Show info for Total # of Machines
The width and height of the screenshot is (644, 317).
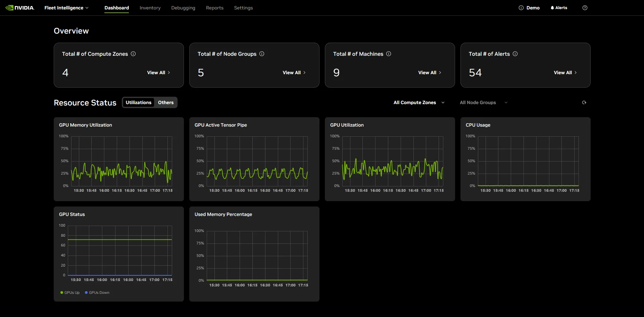click(x=389, y=54)
